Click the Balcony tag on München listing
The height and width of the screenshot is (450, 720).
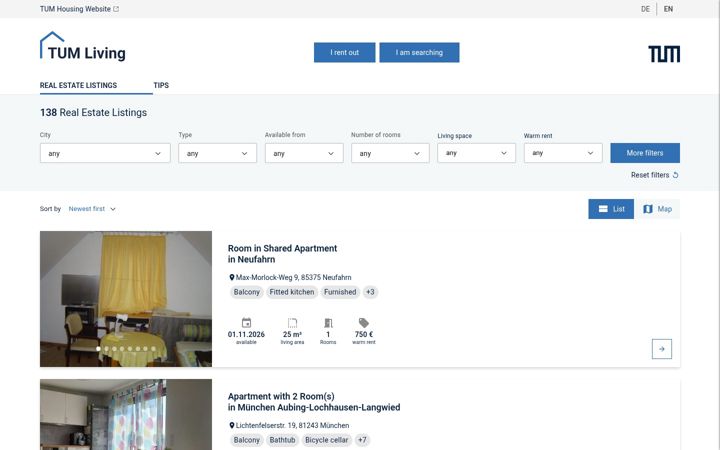click(247, 440)
